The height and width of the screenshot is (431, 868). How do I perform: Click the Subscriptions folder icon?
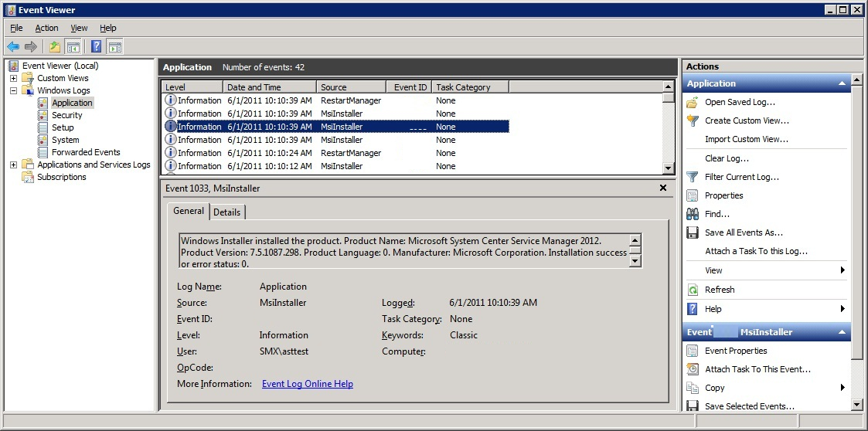(28, 177)
